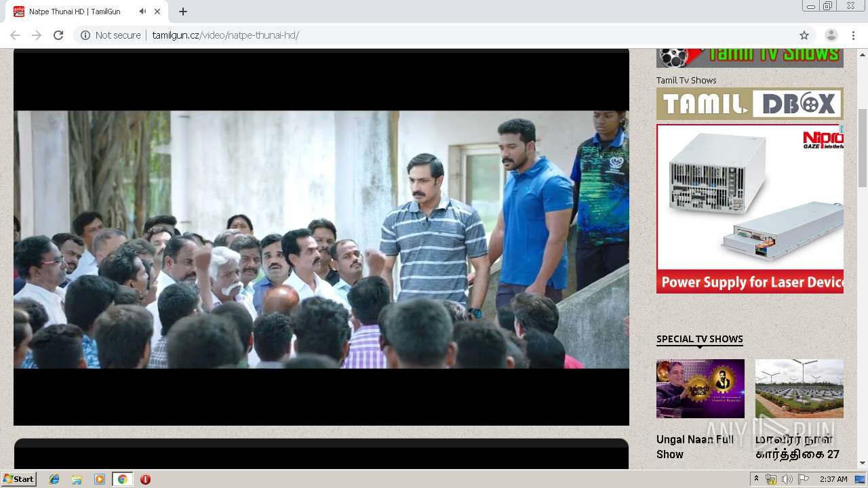Switch to Chrome on the taskbar
This screenshot has width=868, height=488.
pyautogui.click(x=122, y=479)
